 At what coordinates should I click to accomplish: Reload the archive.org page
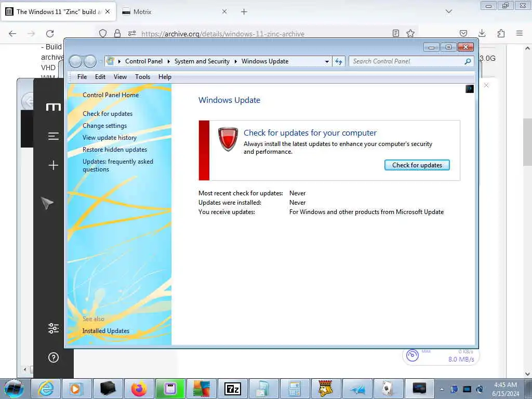tap(50, 33)
